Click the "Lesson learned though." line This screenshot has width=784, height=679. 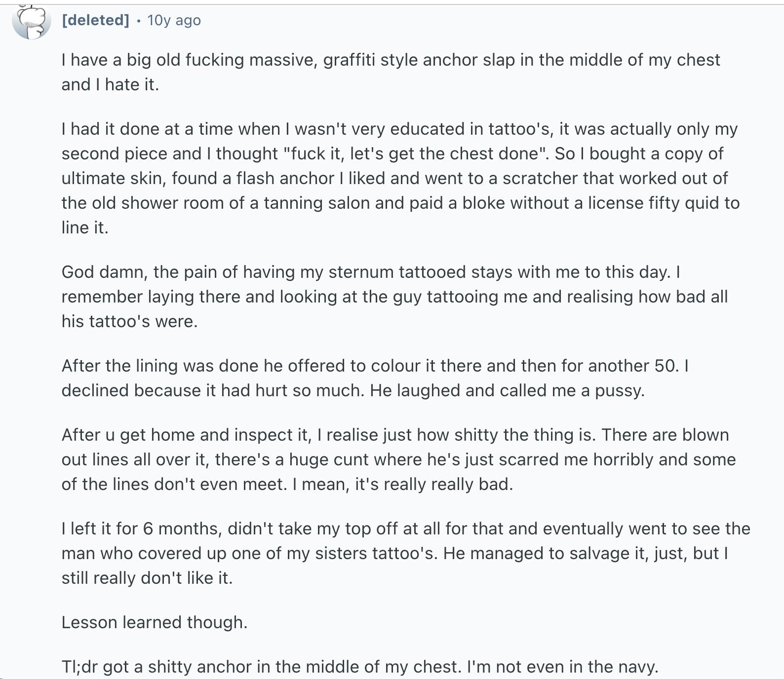[155, 622]
